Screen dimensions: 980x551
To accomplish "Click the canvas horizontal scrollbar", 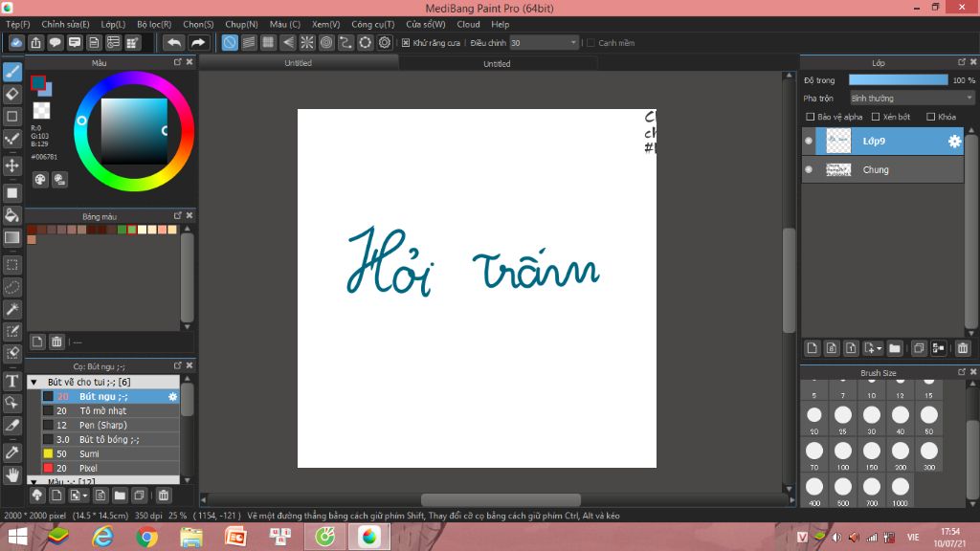I will click(501, 499).
